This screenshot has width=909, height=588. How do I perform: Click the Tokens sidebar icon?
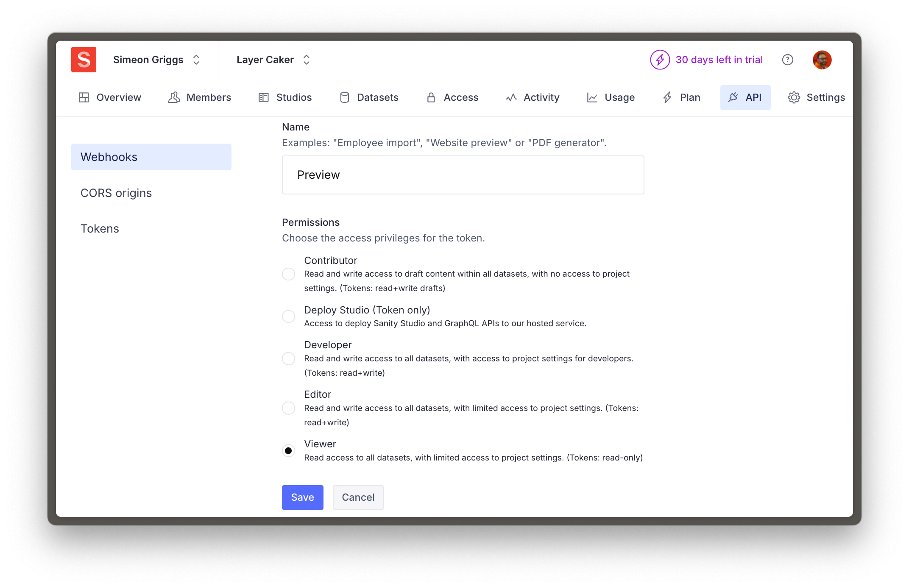tap(100, 228)
